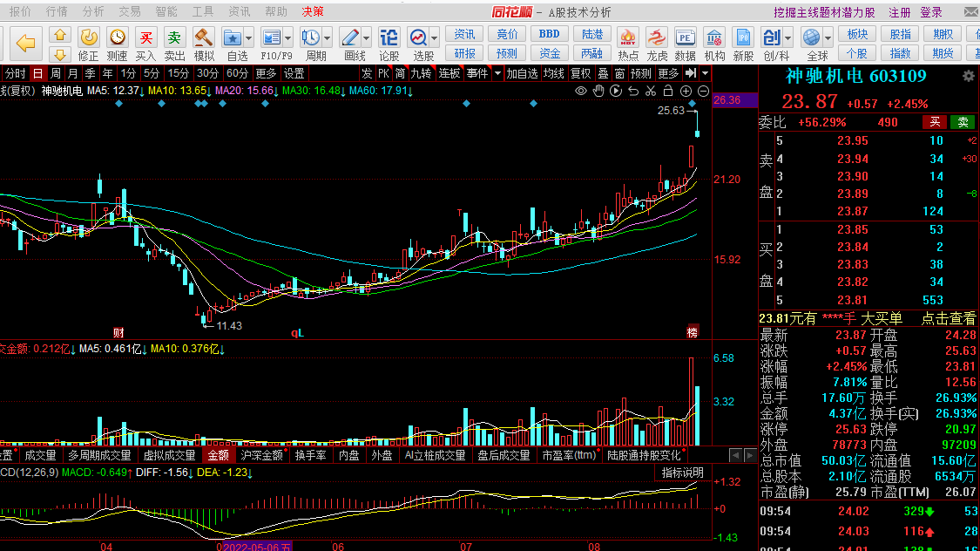Expand the 全球 dropdown arrow
The width and height of the screenshot is (980, 551).
click(828, 38)
